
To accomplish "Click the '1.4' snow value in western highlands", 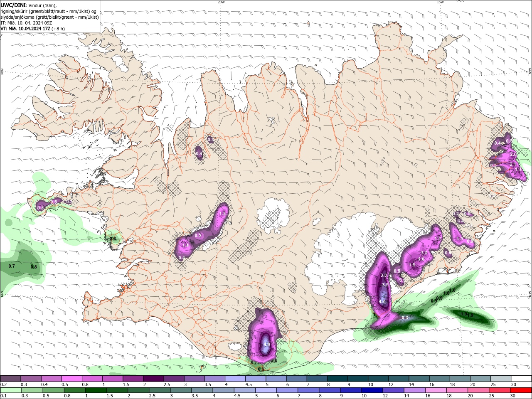I will click(x=185, y=245).
